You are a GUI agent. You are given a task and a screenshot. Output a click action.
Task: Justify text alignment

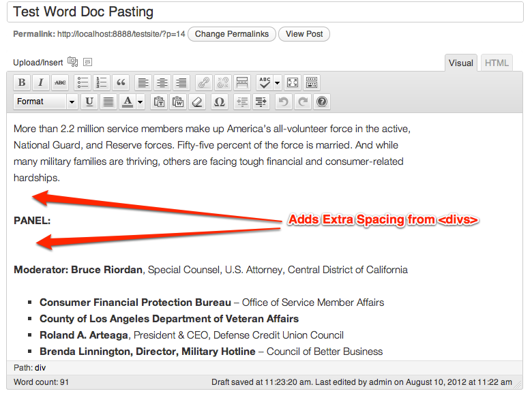108,102
